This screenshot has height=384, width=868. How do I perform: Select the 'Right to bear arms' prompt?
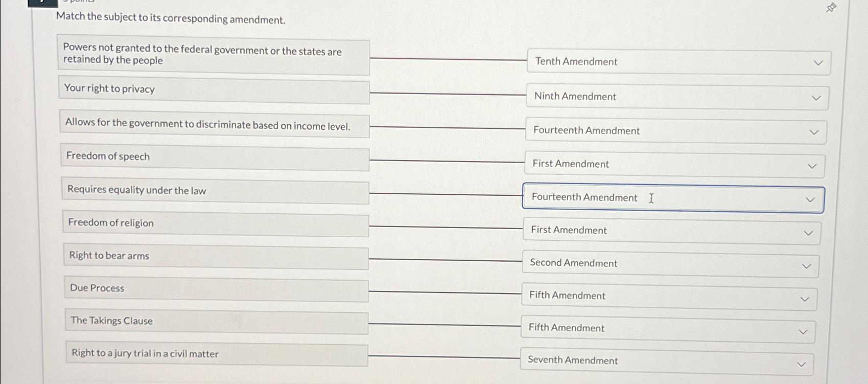tap(216, 258)
